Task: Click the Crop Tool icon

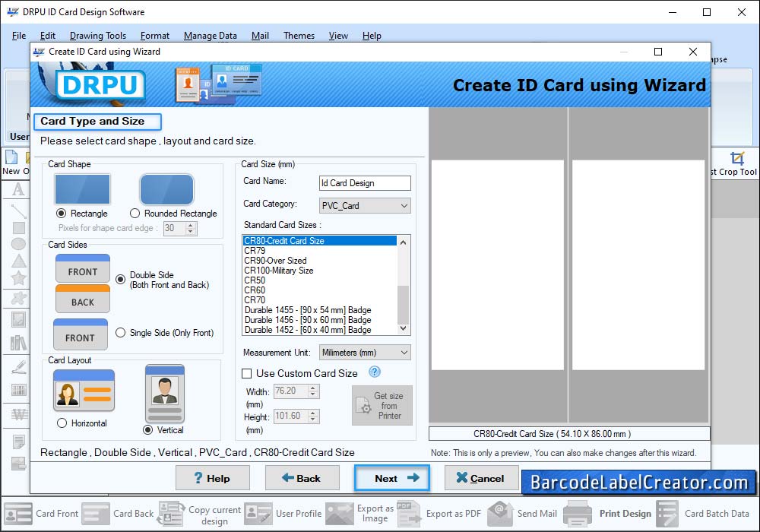Action: 736,159
